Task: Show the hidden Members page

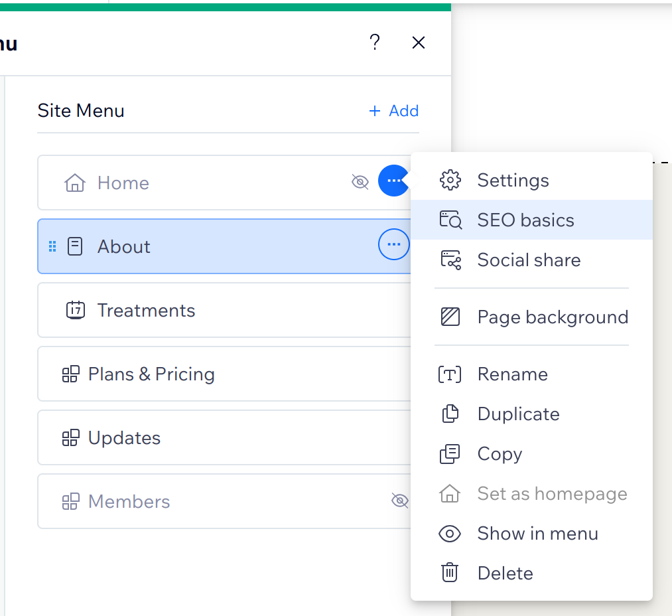Action: (x=400, y=501)
